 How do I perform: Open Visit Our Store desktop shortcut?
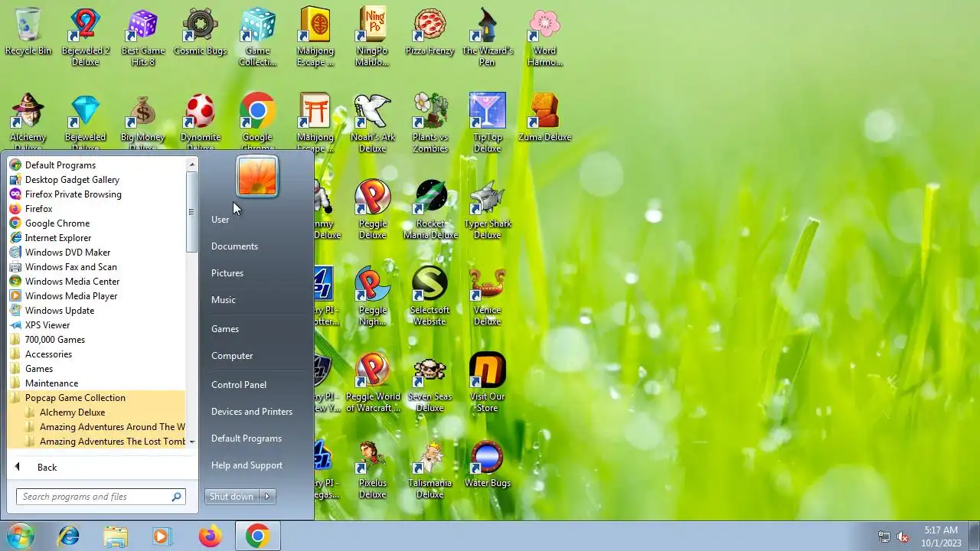click(488, 383)
